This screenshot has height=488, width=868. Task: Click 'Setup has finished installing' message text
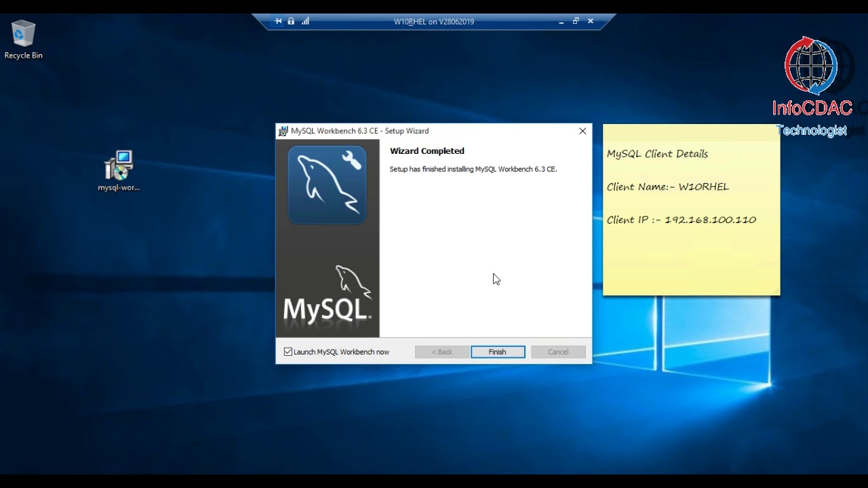[x=473, y=169]
